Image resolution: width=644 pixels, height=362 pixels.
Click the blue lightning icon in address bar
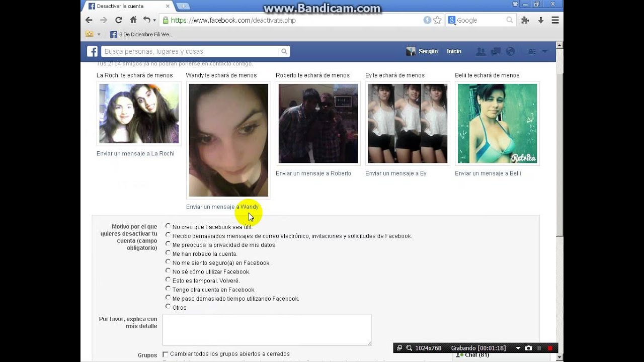pyautogui.click(x=427, y=20)
